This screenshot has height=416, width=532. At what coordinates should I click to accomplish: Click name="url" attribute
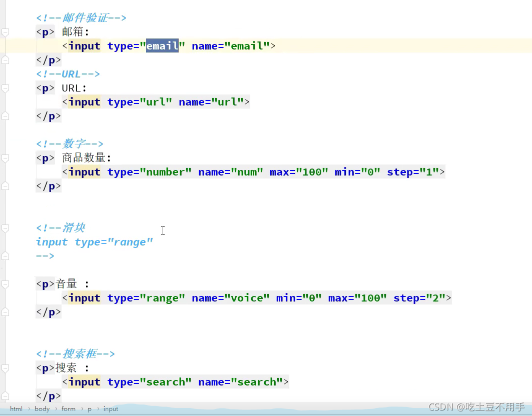pyautogui.click(x=211, y=102)
